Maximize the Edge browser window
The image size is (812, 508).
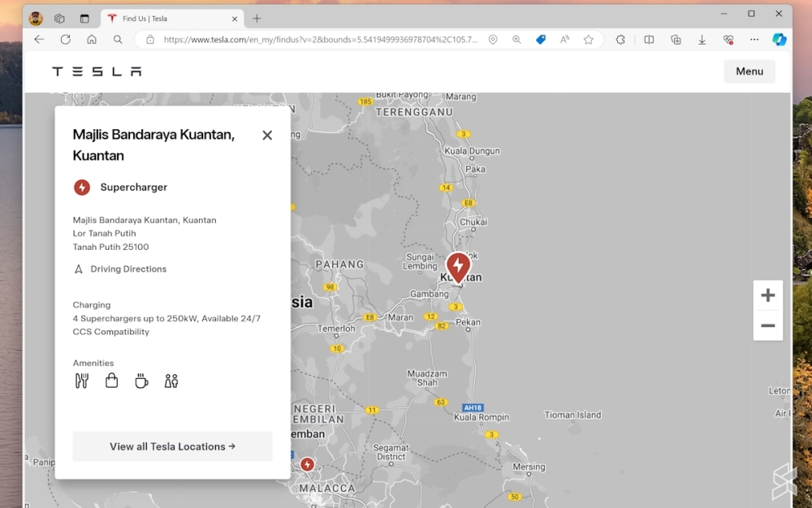(751, 14)
